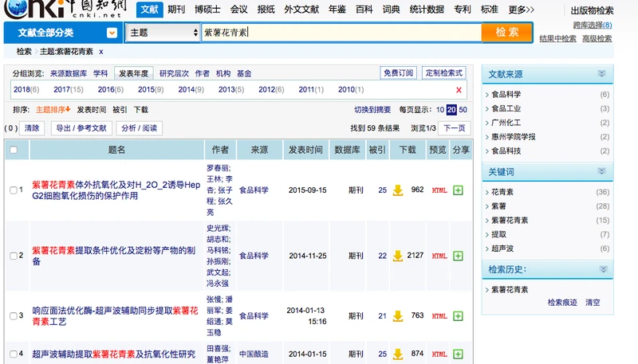
Task: Switch to the 博硕士 tab
Action: (x=207, y=10)
